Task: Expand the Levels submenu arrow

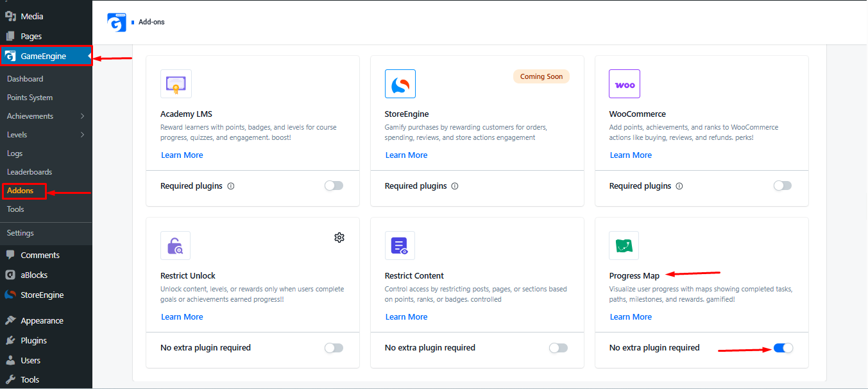Action: pos(83,135)
